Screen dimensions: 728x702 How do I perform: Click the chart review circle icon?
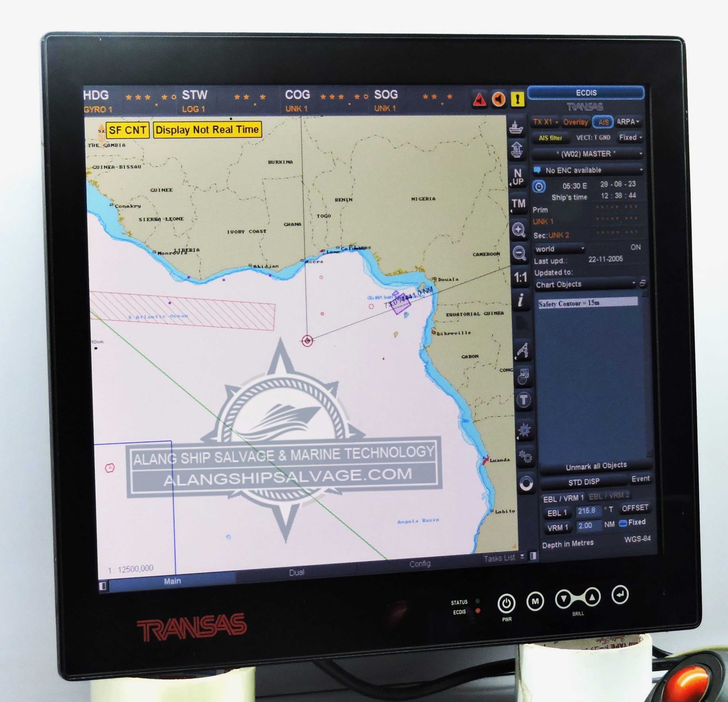point(523,376)
